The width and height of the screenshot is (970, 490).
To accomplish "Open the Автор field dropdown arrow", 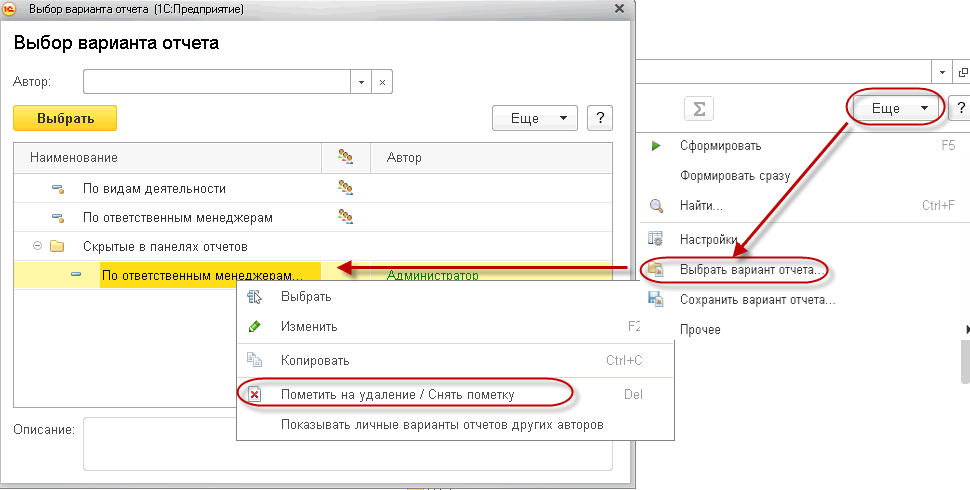I will (361, 82).
